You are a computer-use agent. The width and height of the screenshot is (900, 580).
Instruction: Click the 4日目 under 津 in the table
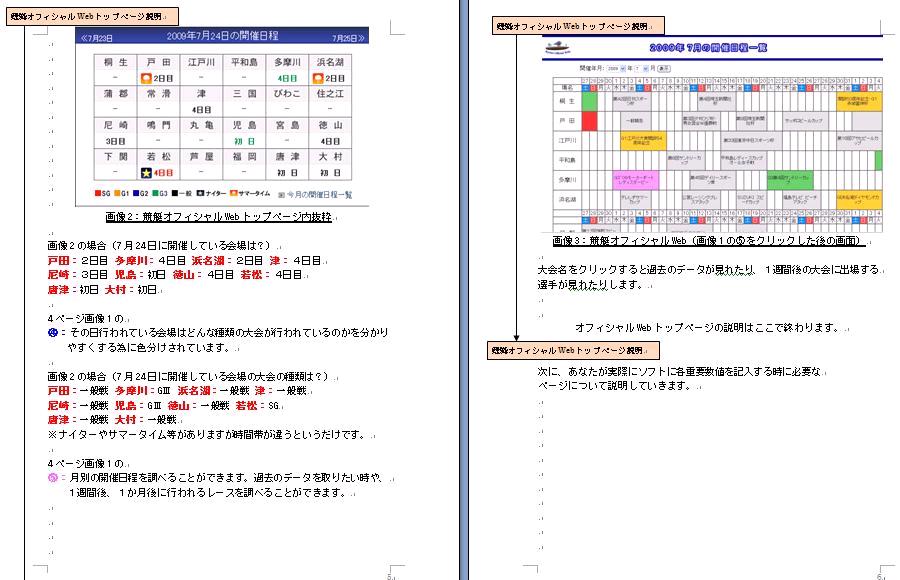(x=201, y=110)
